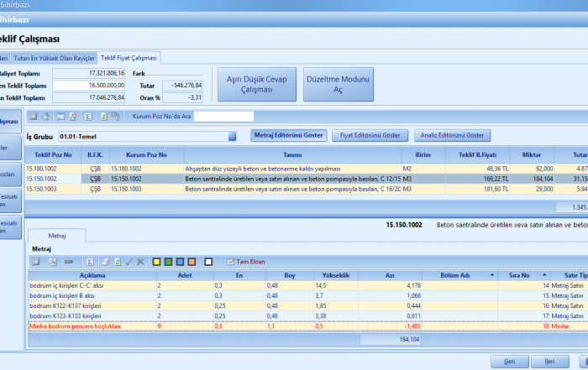Switch to Teklif Fiyat Çalışması tab
Screen dimensions: 588x370
129,58
